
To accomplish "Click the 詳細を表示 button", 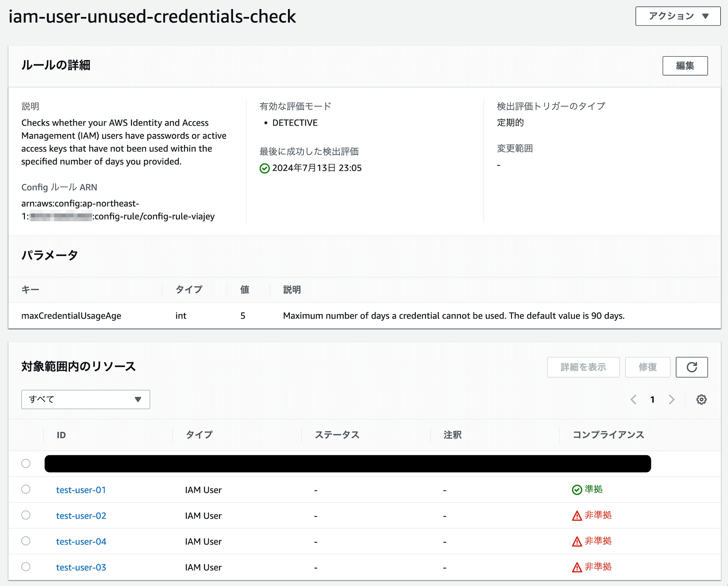I will tap(583, 367).
